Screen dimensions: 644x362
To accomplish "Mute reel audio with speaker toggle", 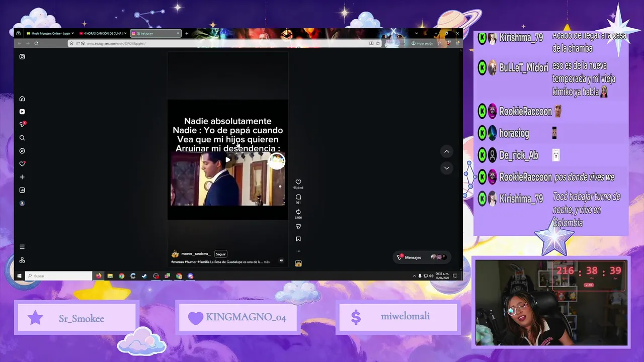I will (281, 261).
